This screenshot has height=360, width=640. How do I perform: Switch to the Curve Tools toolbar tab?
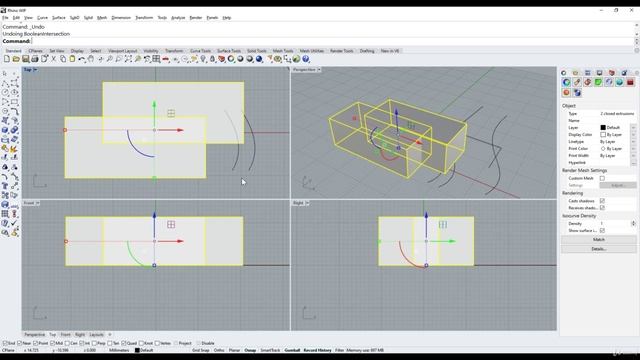coord(200,51)
